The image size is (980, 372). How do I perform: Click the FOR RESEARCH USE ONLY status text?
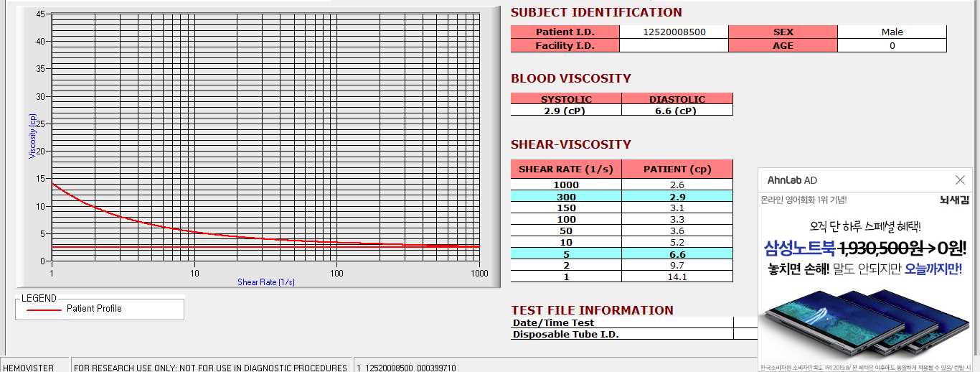pyautogui.click(x=210, y=367)
